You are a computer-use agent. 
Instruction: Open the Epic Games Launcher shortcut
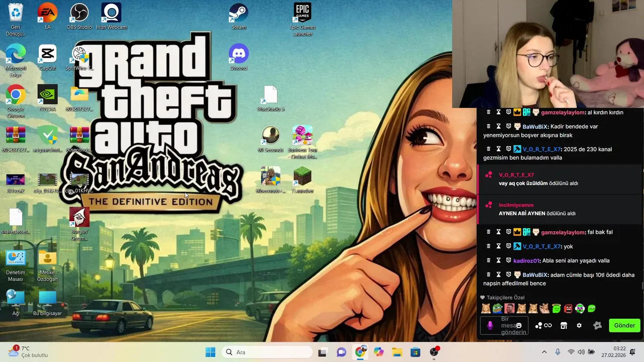click(302, 20)
